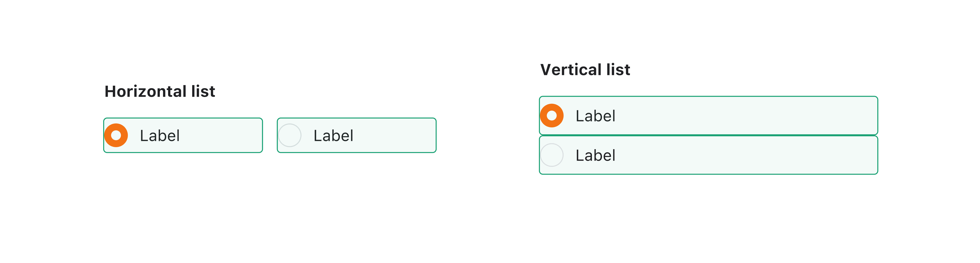Click the gap between the horizontal option cards
980x263 pixels.
(270, 135)
